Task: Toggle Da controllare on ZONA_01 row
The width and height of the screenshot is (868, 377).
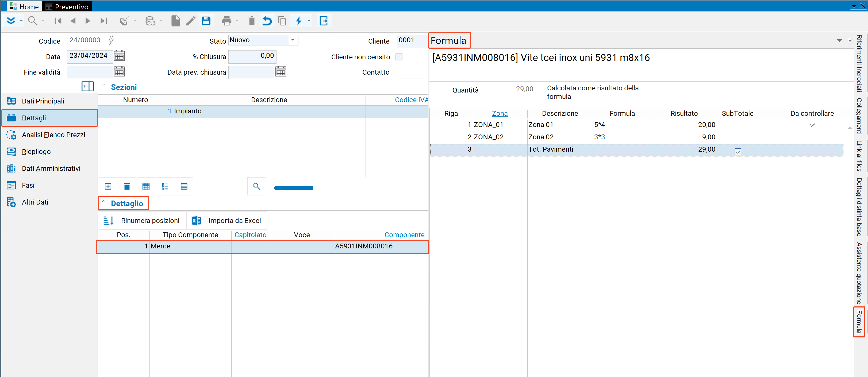Action: [x=812, y=125]
